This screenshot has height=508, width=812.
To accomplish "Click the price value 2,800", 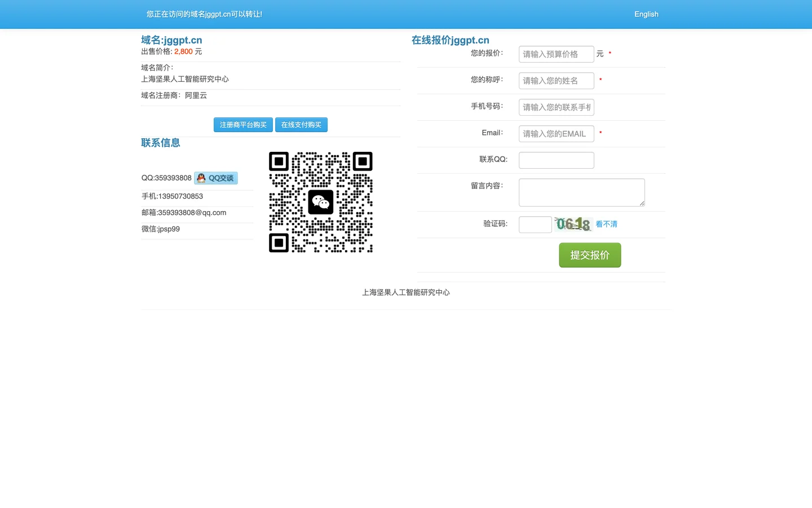I will pyautogui.click(x=183, y=51).
